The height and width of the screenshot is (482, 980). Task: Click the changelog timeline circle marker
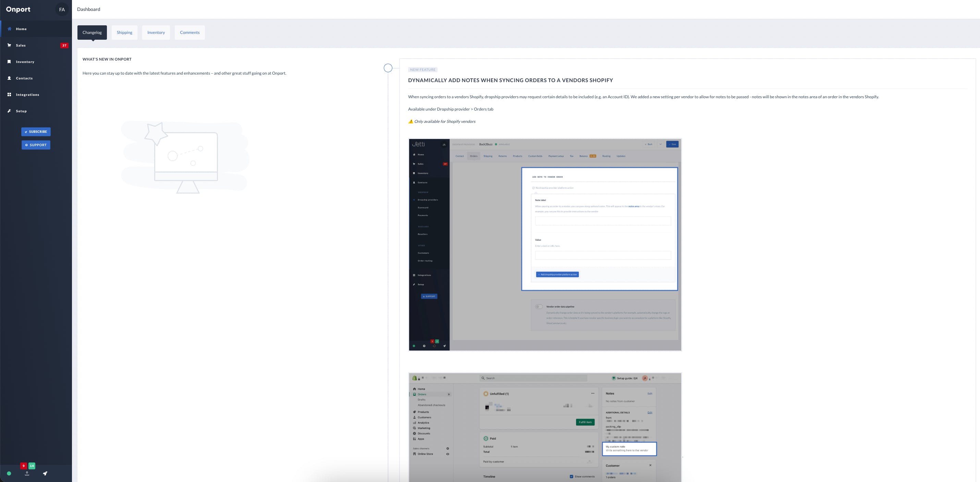click(388, 68)
